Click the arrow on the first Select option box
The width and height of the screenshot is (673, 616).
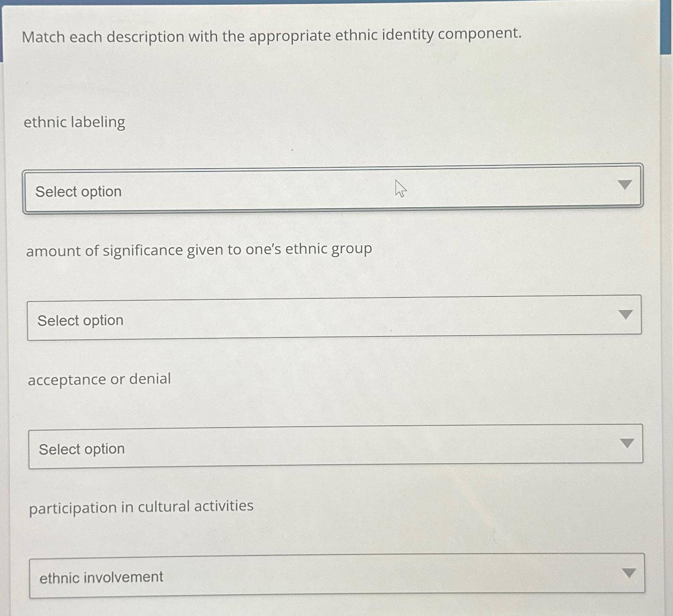pos(625,186)
